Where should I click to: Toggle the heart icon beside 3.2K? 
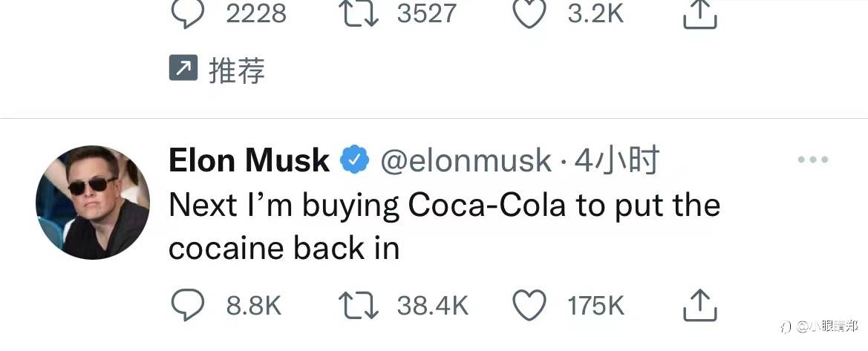(529, 15)
